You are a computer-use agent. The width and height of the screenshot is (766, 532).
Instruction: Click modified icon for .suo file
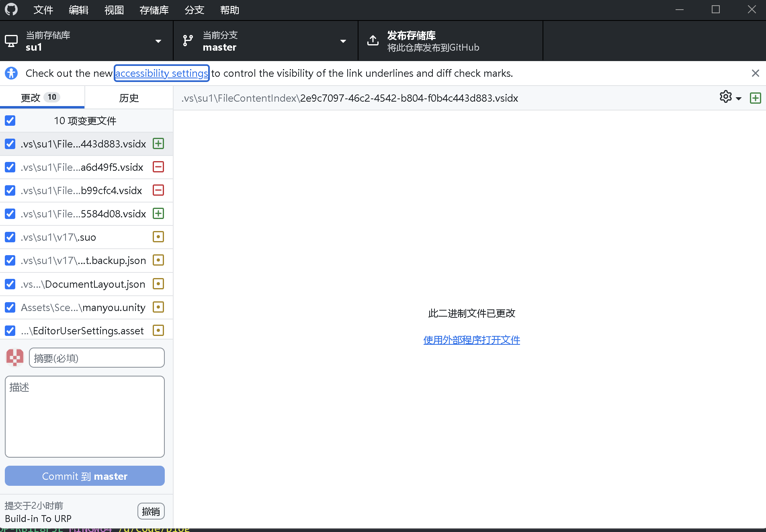coord(158,237)
